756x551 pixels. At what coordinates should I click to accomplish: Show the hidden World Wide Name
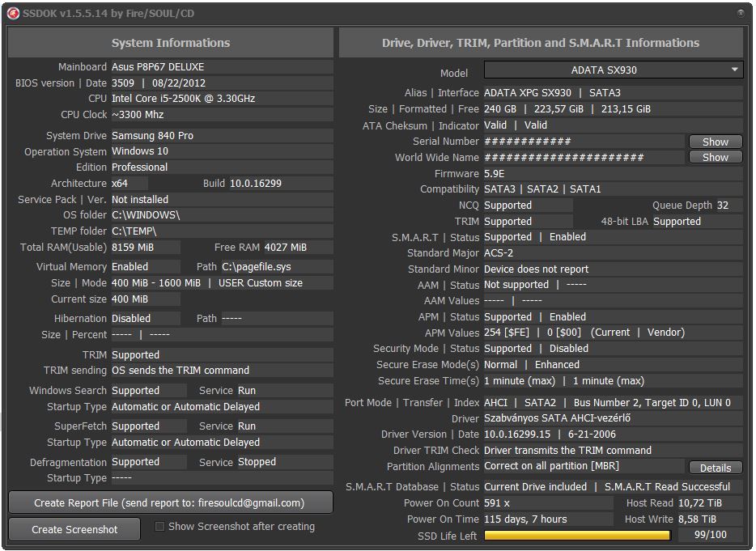(x=715, y=158)
